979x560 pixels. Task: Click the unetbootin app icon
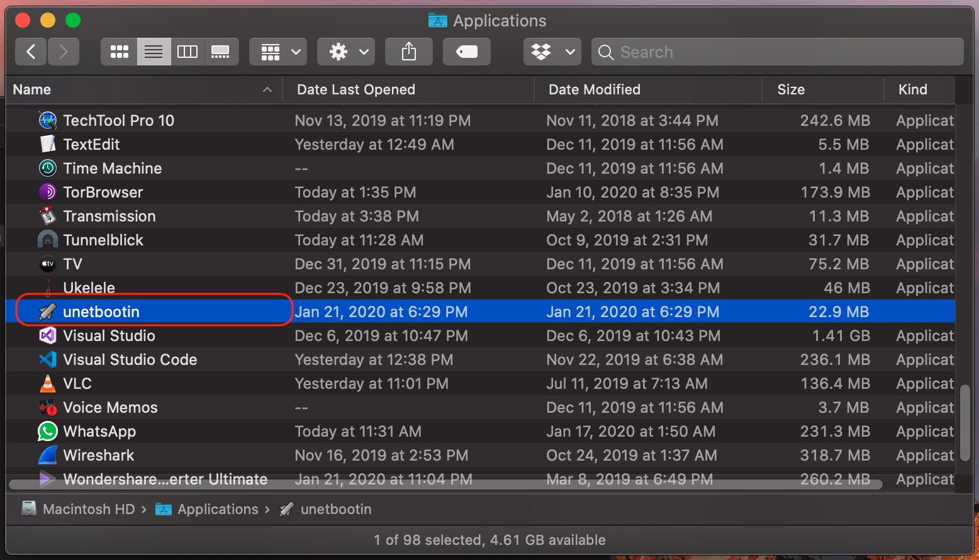(48, 311)
